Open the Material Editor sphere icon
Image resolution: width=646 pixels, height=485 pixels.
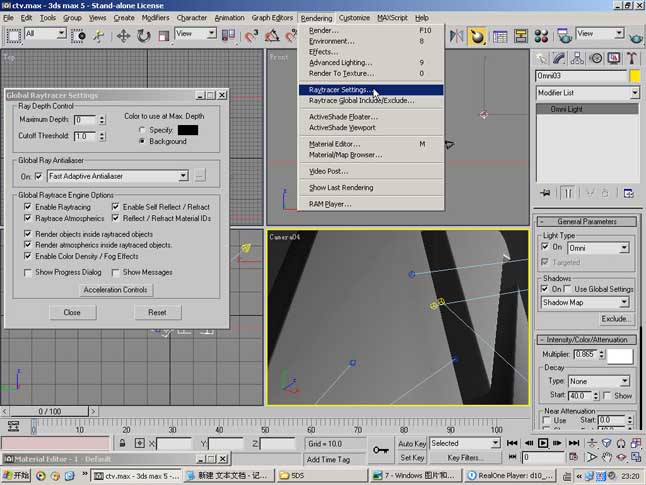point(541,36)
